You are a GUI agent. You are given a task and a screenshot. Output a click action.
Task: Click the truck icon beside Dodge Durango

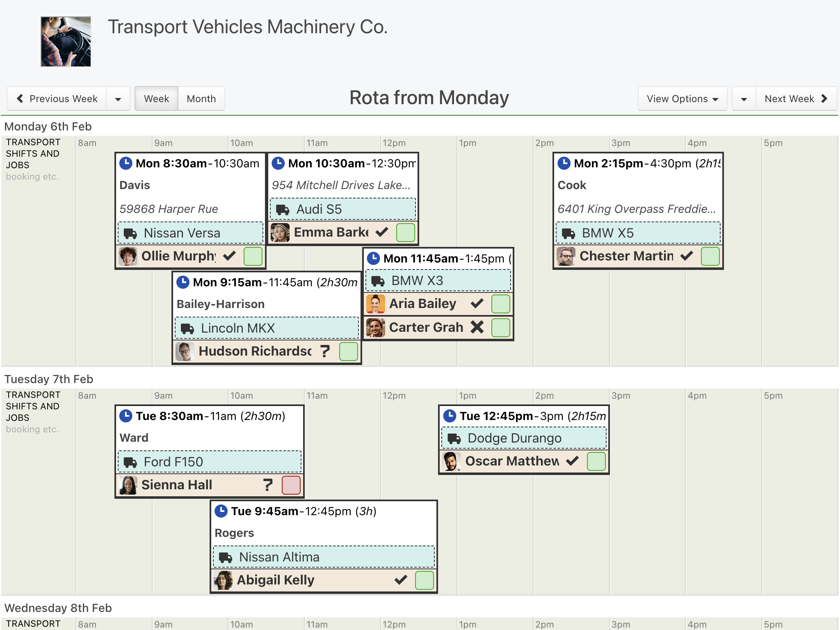pyautogui.click(x=454, y=438)
